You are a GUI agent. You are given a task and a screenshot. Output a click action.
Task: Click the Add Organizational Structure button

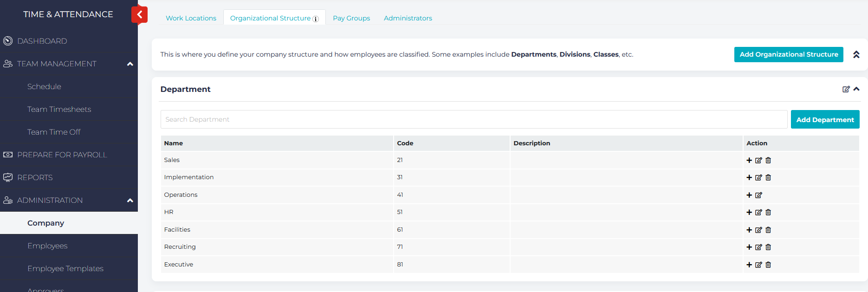[x=789, y=54]
